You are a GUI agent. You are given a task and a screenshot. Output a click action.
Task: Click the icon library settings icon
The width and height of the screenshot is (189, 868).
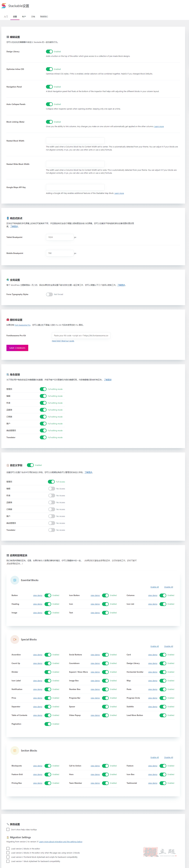[8, 320]
